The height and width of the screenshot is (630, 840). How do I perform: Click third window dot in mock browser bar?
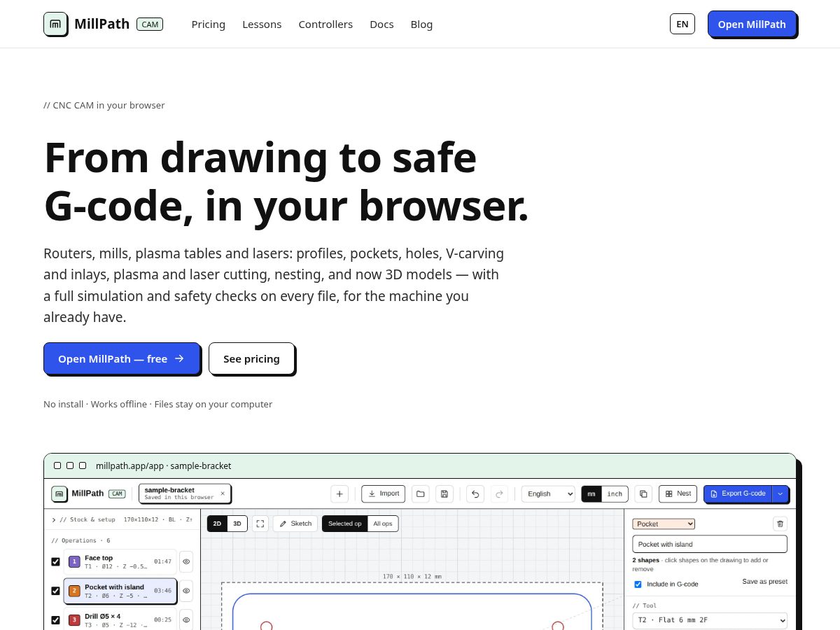(83, 465)
